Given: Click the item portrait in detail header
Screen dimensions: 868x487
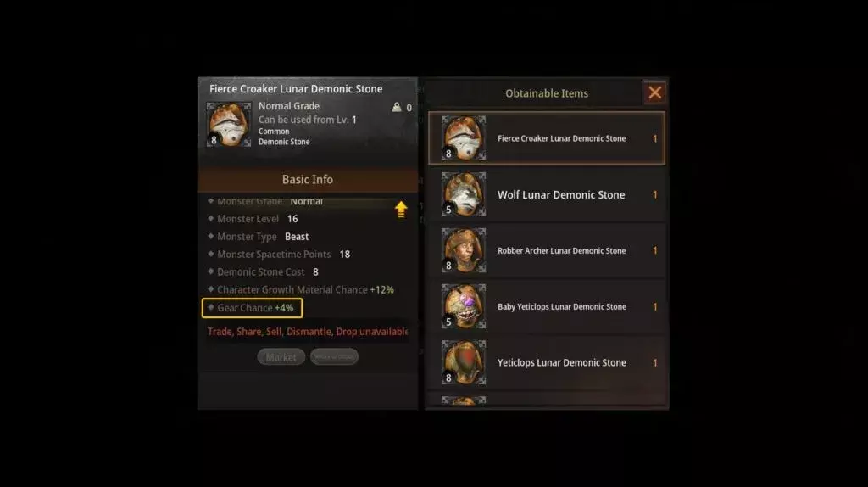Looking at the screenshot, I should [x=229, y=124].
